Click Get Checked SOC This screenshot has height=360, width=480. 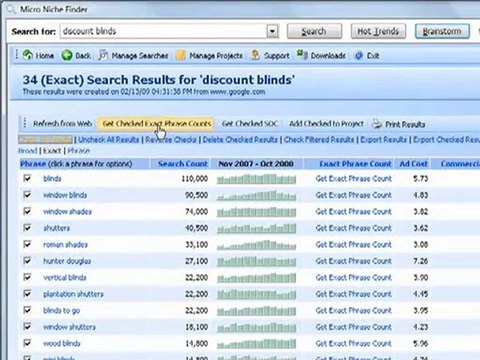250,124
